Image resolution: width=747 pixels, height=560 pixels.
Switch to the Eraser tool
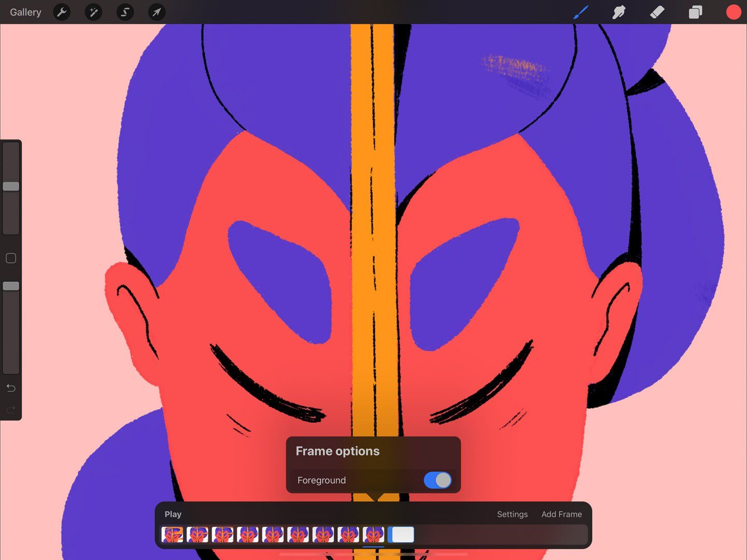(656, 12)
